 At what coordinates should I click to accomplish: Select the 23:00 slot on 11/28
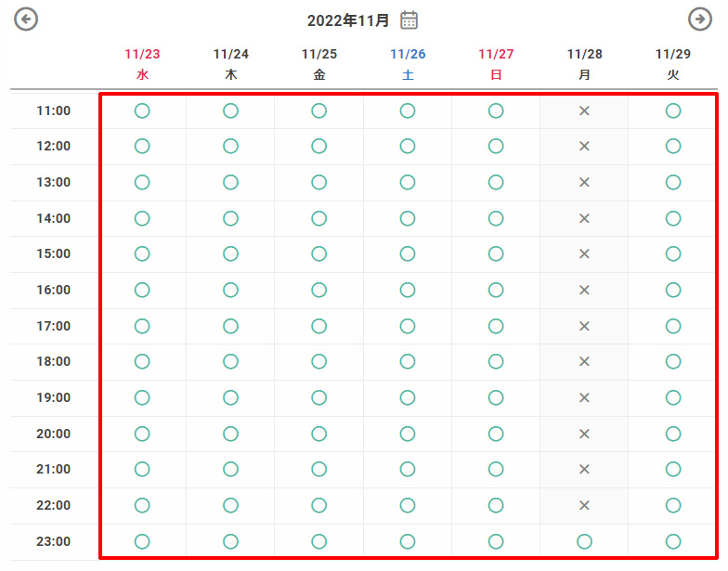(x=584, y=542)
